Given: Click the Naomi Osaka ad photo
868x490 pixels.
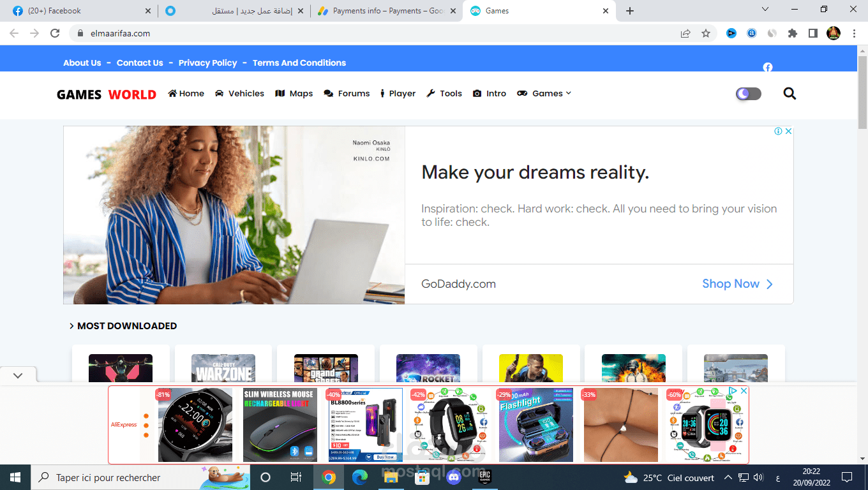Looking at the screenshot, I should pos(234,215).
